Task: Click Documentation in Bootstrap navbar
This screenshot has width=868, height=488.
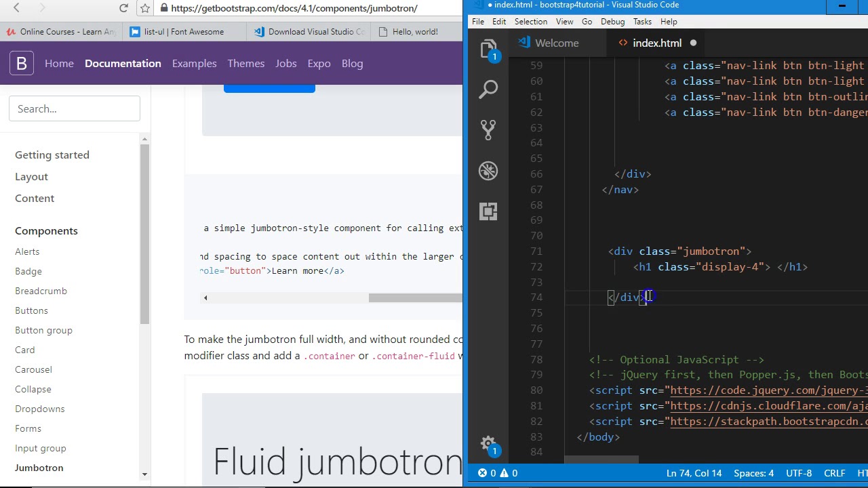Action: (x=123, y=63)
